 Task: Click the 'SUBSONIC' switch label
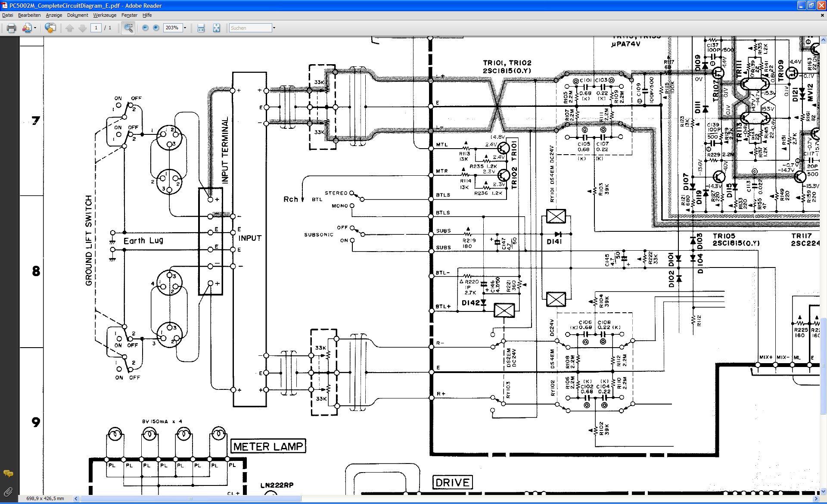click(x=319, y=235)
